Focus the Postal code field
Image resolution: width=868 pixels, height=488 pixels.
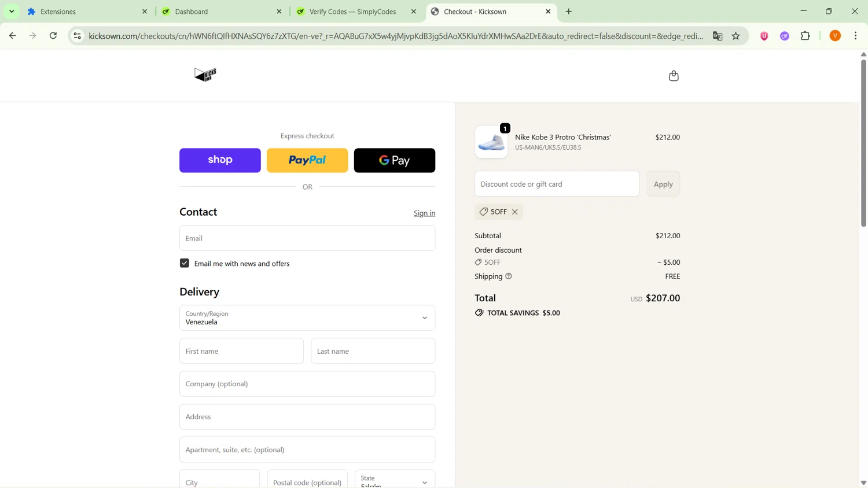point(307,479)
